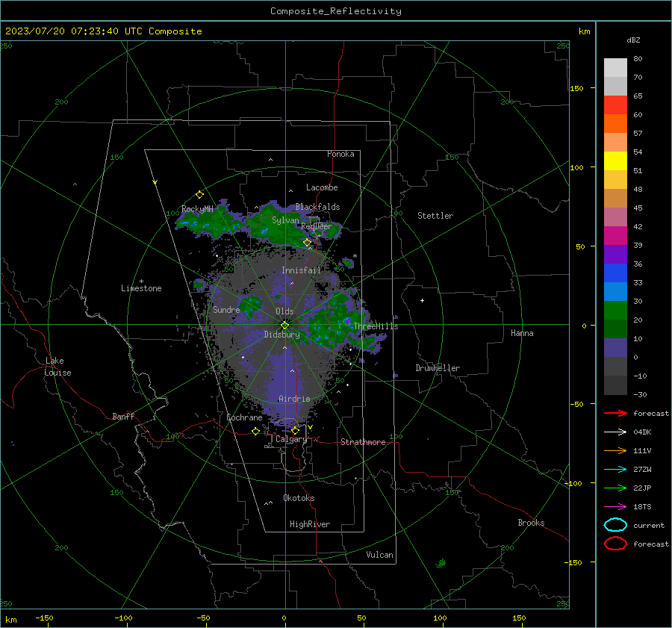Click the Lacombe city label
The height and width of the screenshot is (628, 672).
click(x=322, y=187)
